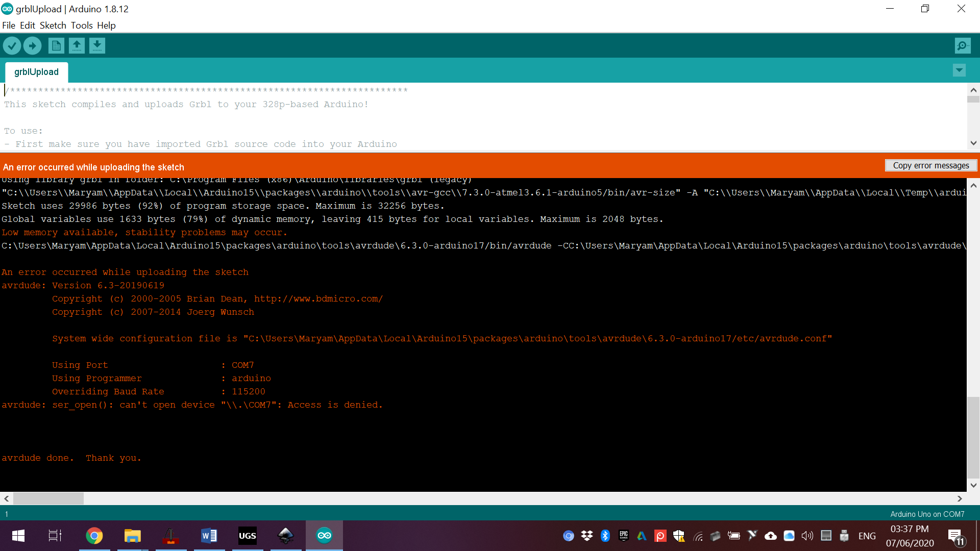Open the Sketch menu
The height and width of the screenshot is (551, 980).
(53, 25)
